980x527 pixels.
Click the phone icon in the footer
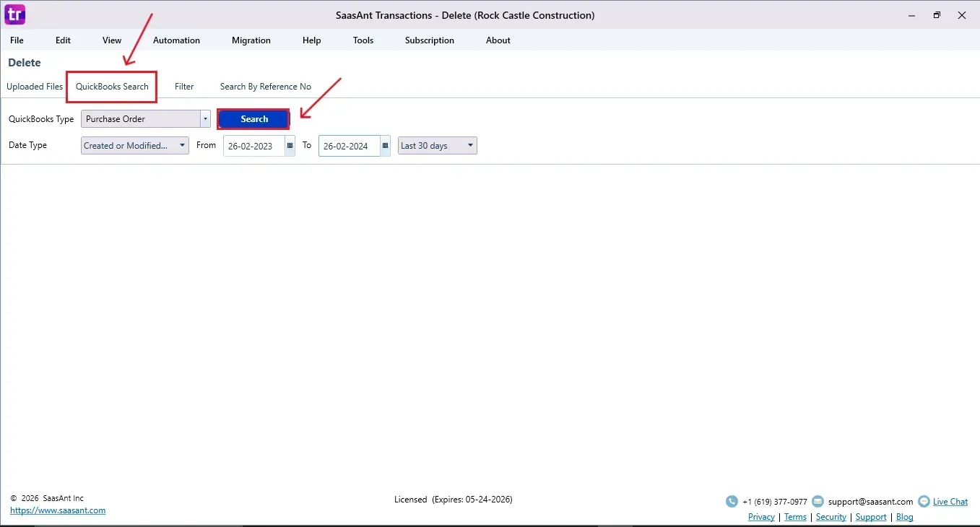(732, 502)
